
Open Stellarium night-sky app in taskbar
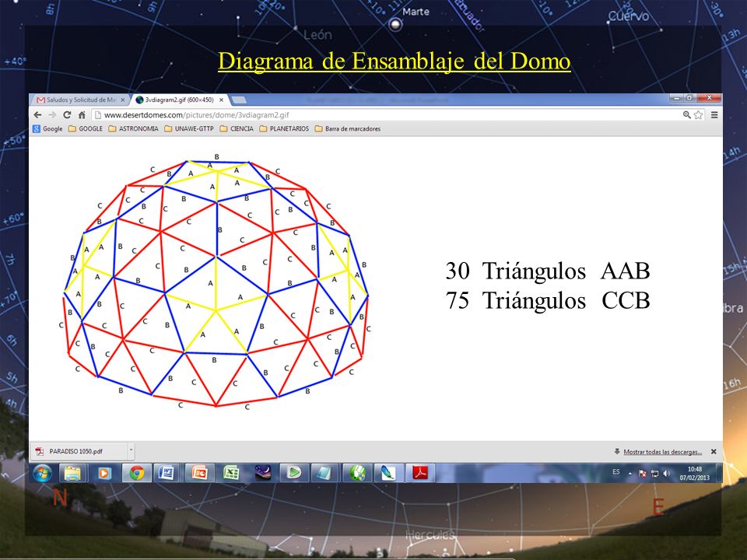coord(263,473)
